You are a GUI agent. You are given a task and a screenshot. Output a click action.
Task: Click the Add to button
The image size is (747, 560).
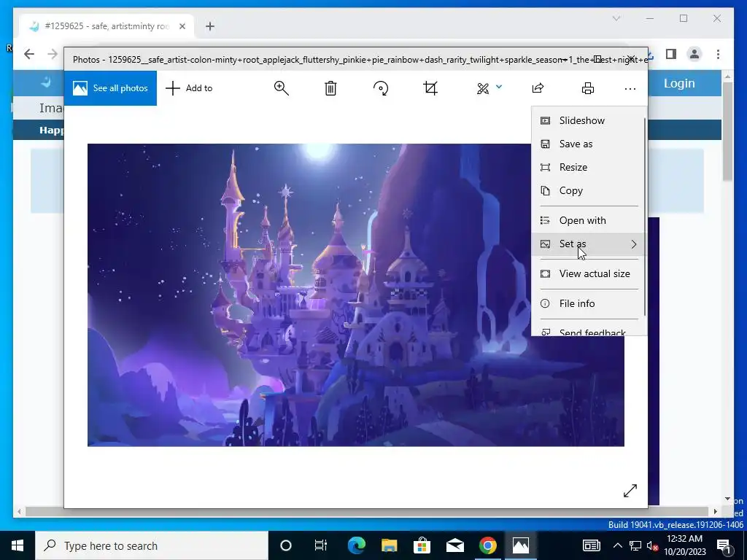(189, 88)
